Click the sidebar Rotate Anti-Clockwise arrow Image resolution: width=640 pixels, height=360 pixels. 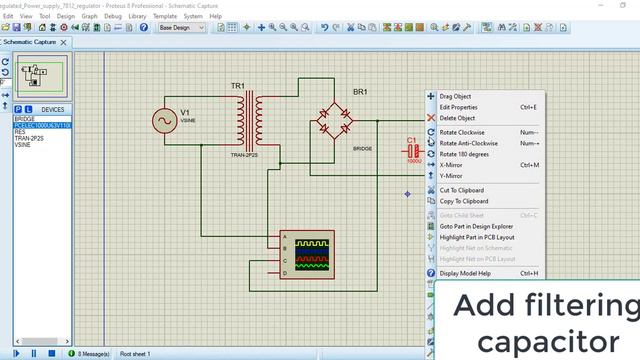point(5,72)
